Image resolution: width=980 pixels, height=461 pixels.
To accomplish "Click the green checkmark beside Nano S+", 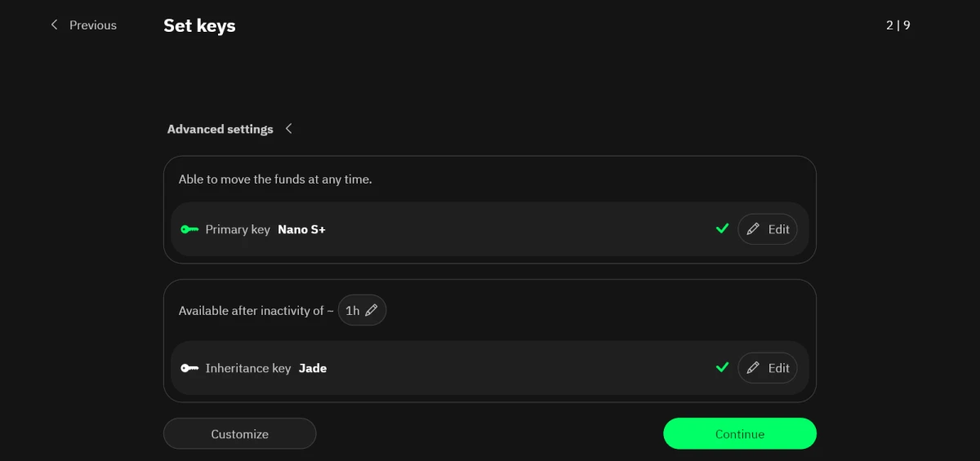I will tap(722, 229).
